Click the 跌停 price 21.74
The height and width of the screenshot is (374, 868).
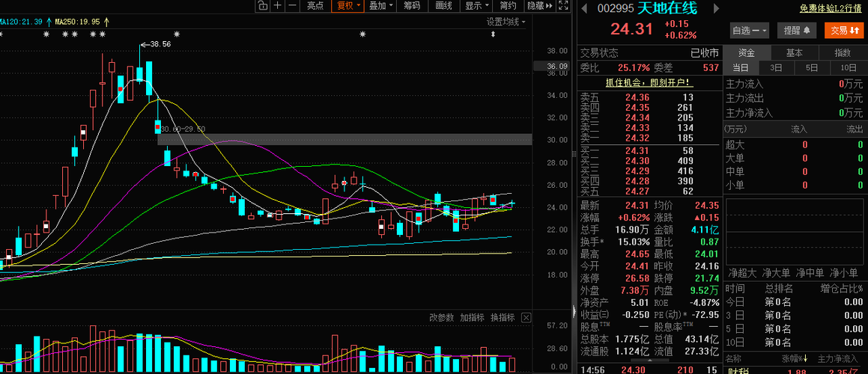click(x=708, y=278)
